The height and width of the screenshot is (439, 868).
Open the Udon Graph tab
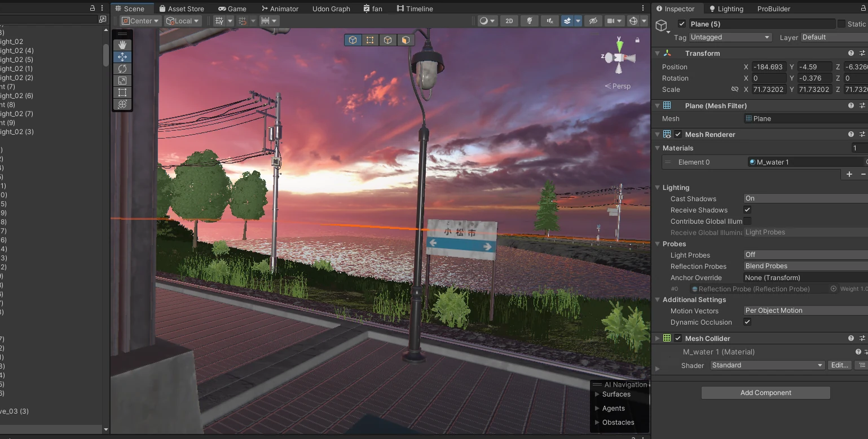coord(331,8)
